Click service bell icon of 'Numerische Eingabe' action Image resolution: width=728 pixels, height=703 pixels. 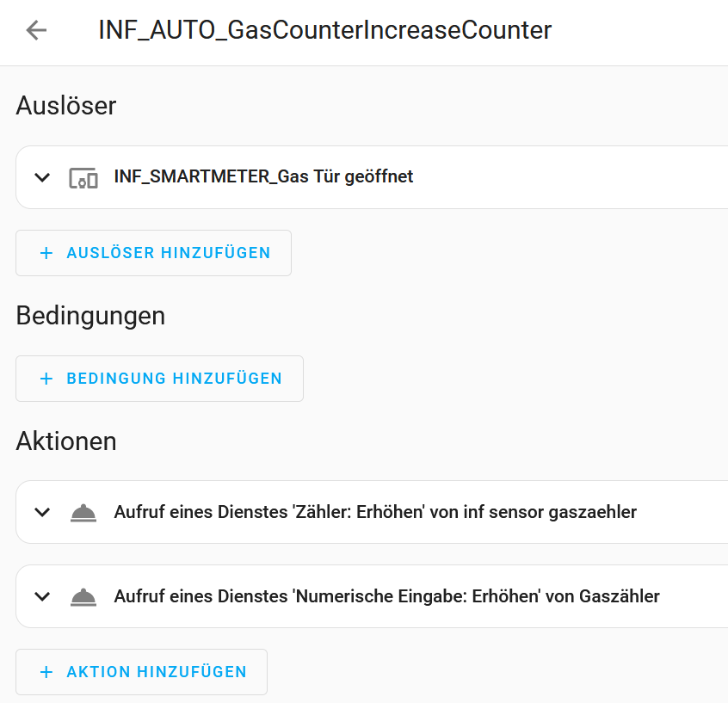coord(83,597)
